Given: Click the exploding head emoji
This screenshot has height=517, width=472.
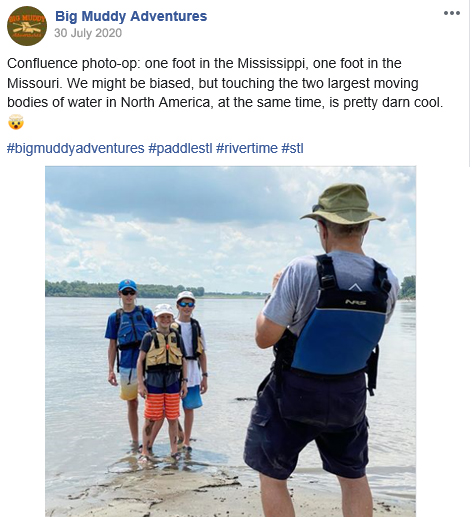Looking at the screenshot, I should (x=16, y=122).
